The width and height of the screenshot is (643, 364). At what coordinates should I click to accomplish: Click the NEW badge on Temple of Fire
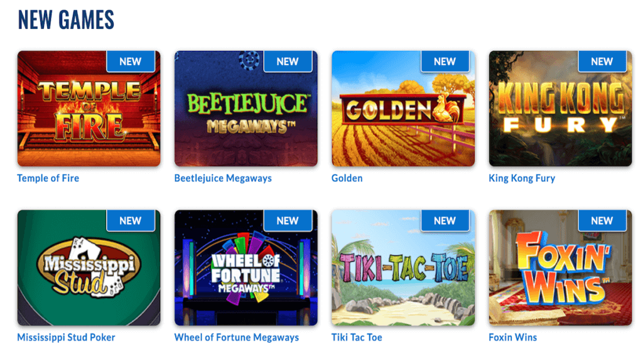click(131, 62)
